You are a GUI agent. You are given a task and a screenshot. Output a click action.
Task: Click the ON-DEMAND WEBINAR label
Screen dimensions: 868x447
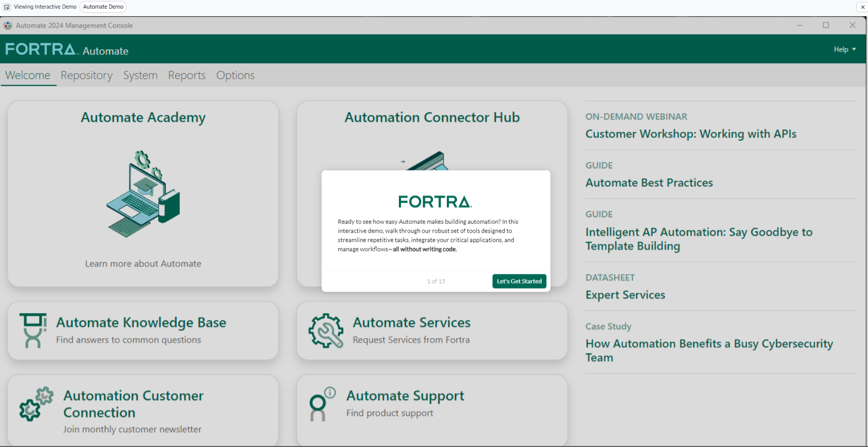(636, 117)
